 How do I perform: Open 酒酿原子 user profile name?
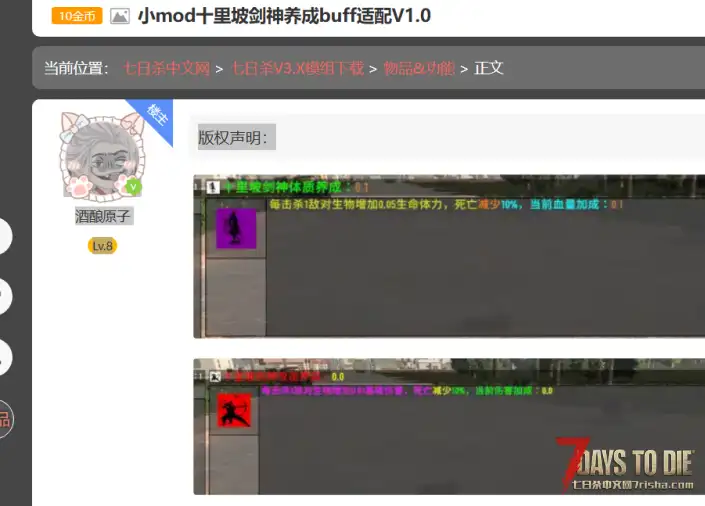[103, 216]
